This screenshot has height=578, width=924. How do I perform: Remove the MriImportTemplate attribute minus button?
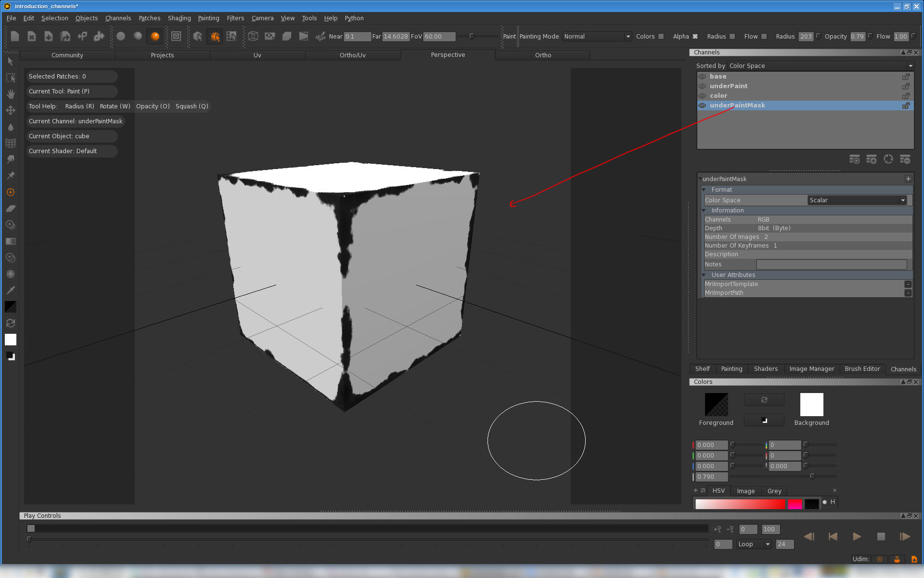[x=908, y=284]
